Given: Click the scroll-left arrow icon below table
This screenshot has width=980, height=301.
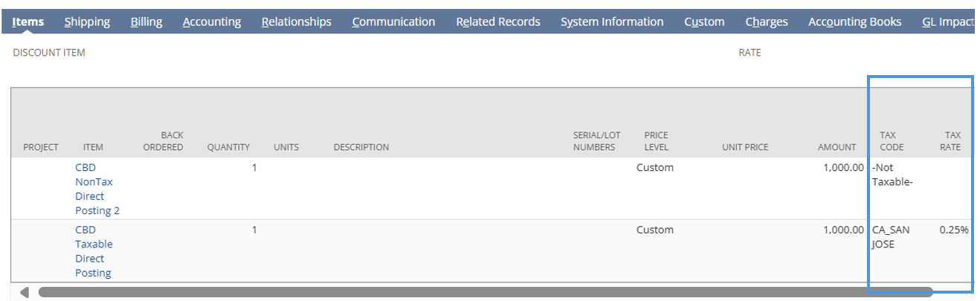Looking at the screenshot, I should pyautogui.click(x=25, y=292).
